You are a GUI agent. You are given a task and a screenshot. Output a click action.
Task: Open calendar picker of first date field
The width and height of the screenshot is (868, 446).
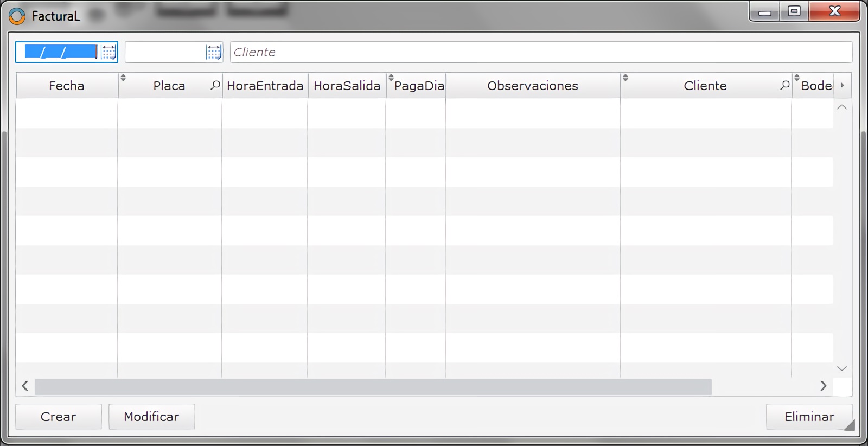pos(108,52)
